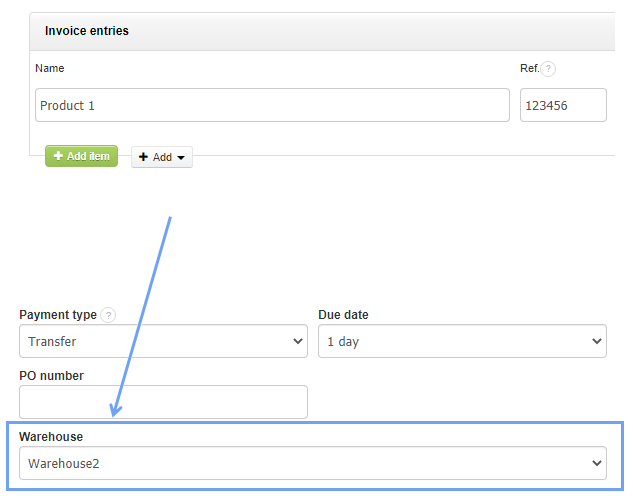Click the Warehouse label text
The width and height of the screenshot is (633, 498).
[51, 437]
